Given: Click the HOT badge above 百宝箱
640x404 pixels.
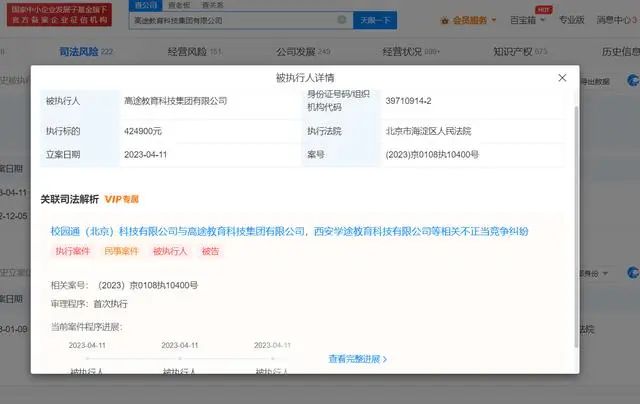Looking at the screenshot, I should (543, 9).
